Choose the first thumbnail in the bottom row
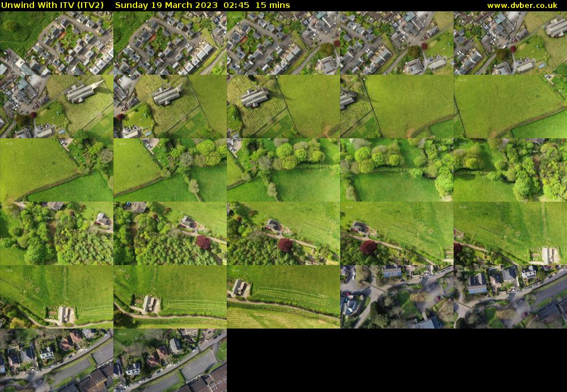 [x=57, y=360]
